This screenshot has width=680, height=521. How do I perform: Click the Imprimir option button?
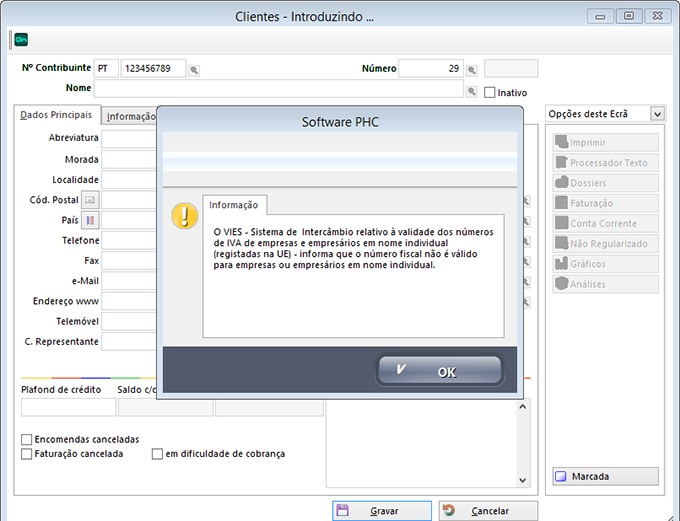coord(605,142)
